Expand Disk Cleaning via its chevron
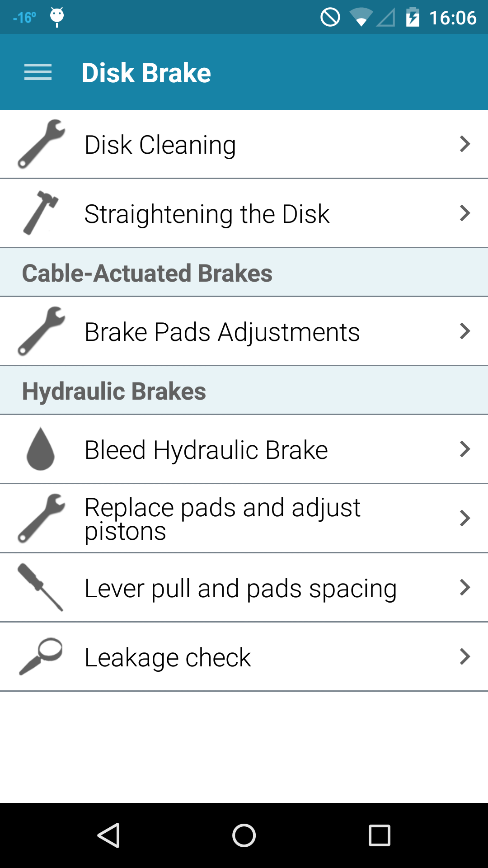This screenshot has width=488, height=868. coord(465,144)
